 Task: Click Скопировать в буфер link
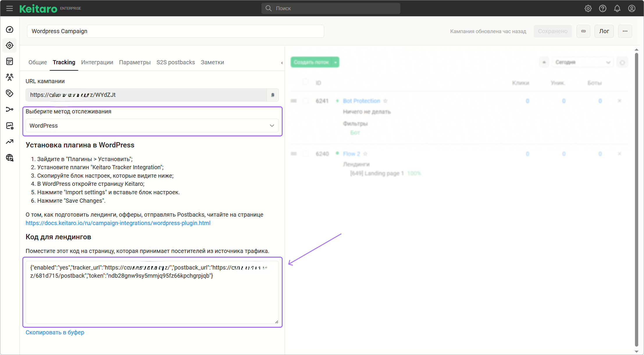pyautogui.click(x=55, y=332)
